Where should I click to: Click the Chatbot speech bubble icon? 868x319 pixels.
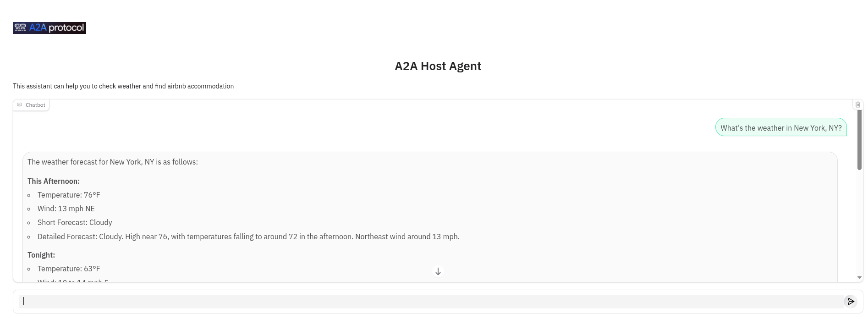(x=20, y=105)
